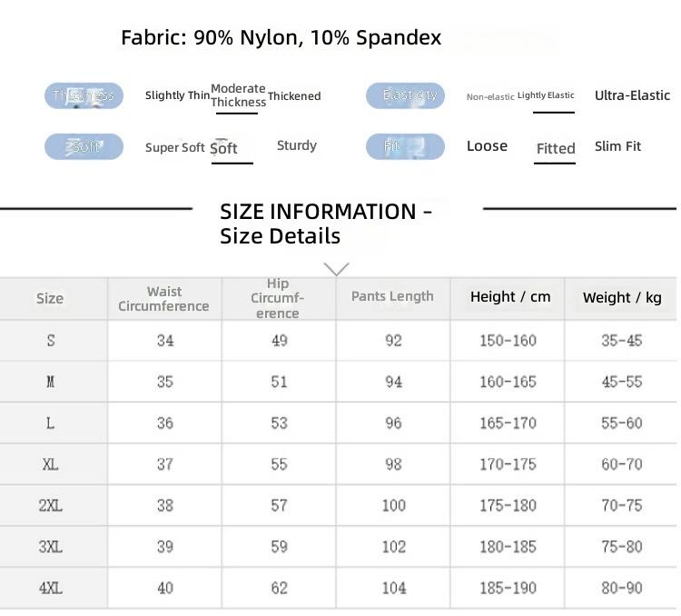Viewport: 681px width, 616px height.
Task: Click the Height / cm column header
Action: point(510,297)
